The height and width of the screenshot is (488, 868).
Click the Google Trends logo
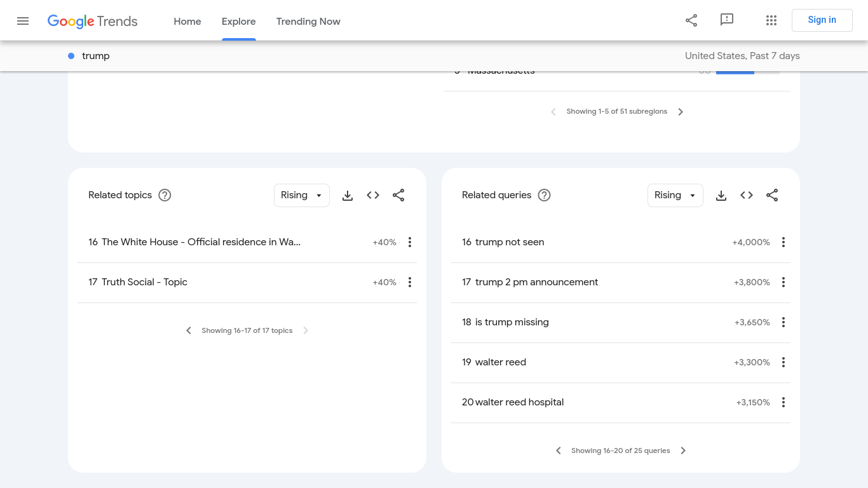(93, 22)
